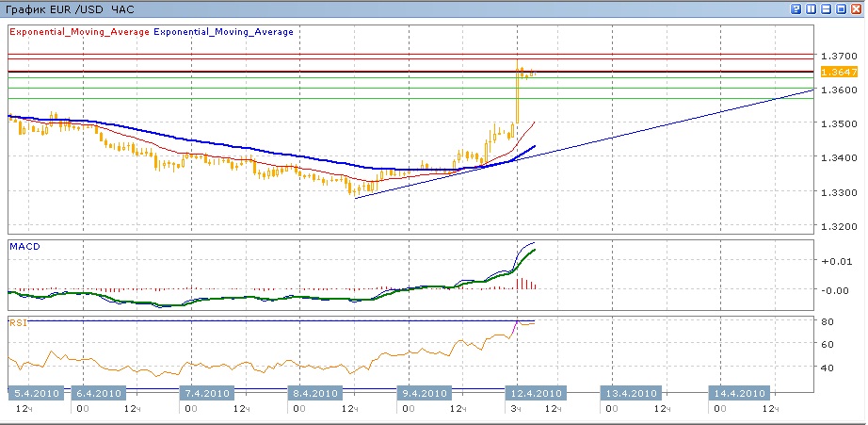Click the 1.3700 price axis label
Viewport: 868px width, 425px height.
[836, 55]
